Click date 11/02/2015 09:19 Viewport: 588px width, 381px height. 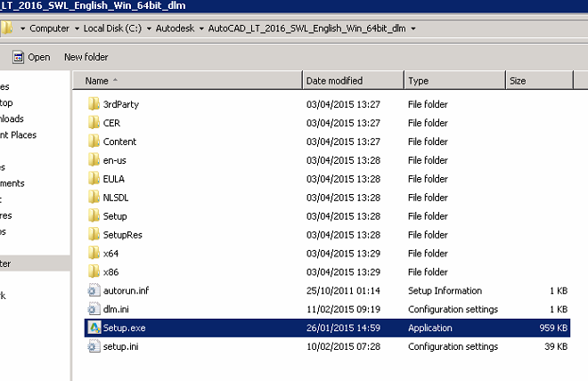pyautogui.click(x=343, y=310)
